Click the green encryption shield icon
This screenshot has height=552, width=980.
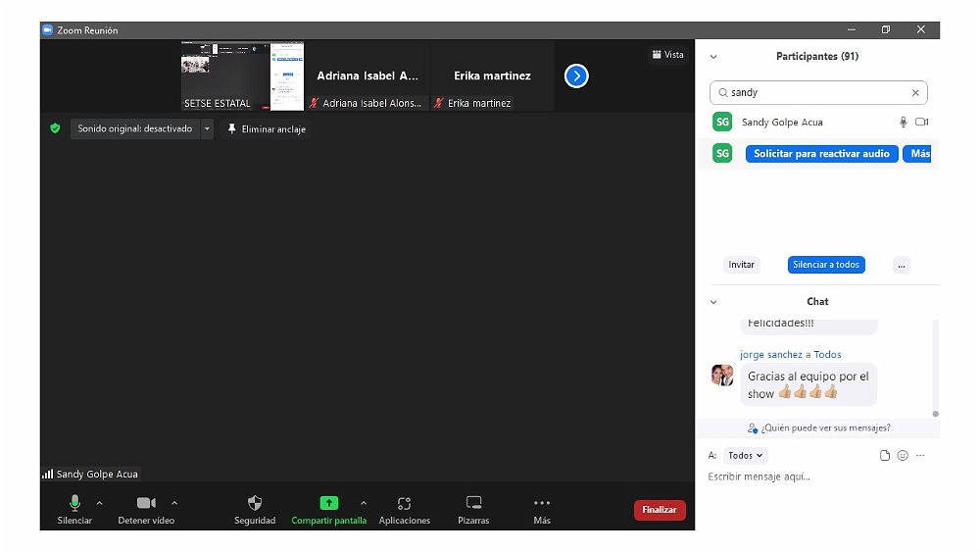click(x=56, y=128)
